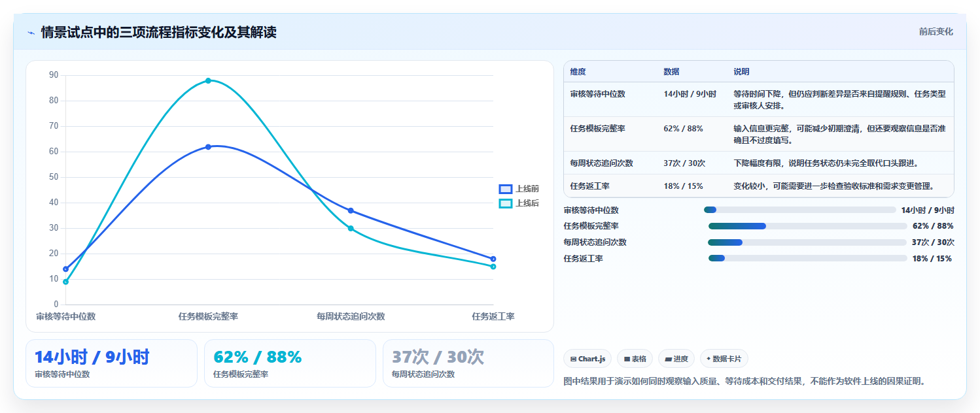
Task: Click the 上线后 point at 任务返工率 (15)
Action: click(493, 267)
